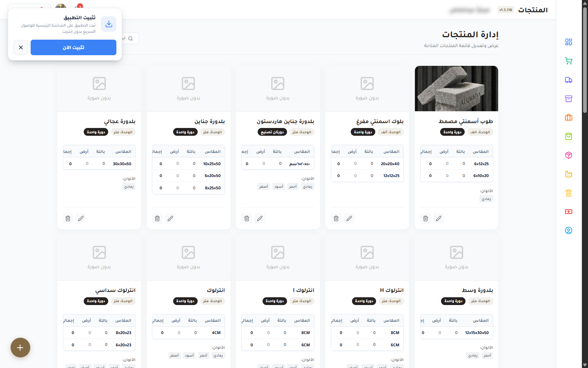Click image placeholder of بلدورة عجالي
This screenshot has width=588, height=368.
(99, 88)
